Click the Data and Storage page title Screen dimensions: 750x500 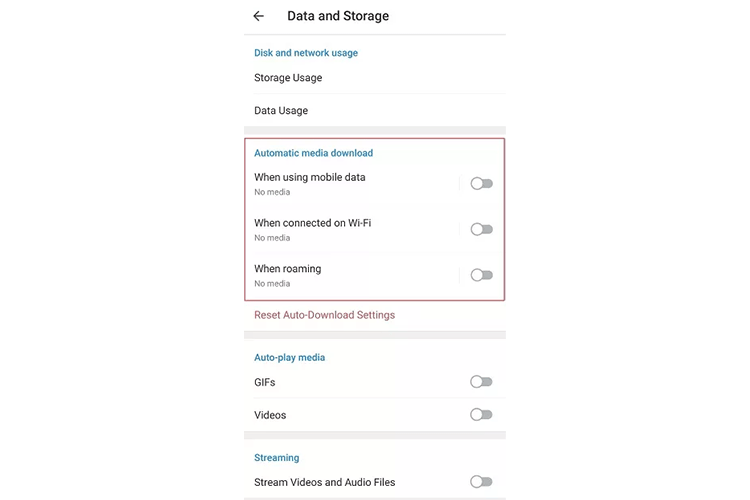[338, 16]
